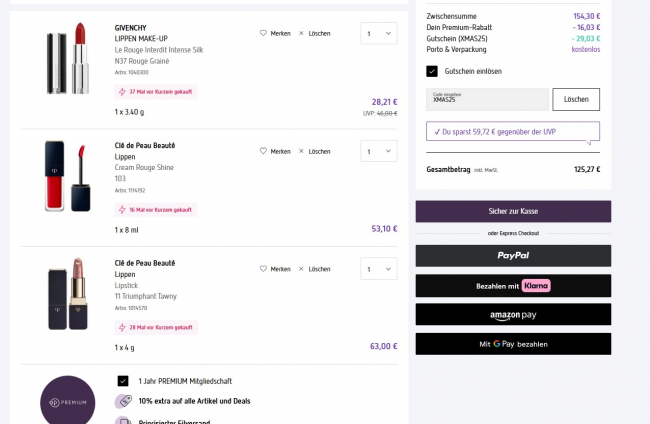
Task: Click heart icon for Givenchy lipstick
Action: tap(264, 33)
